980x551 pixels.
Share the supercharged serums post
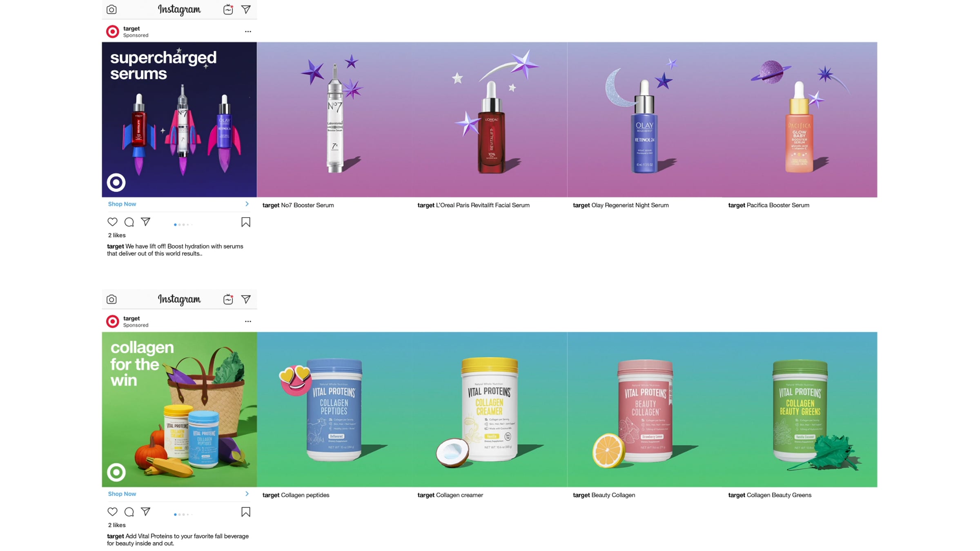point(145,222)
